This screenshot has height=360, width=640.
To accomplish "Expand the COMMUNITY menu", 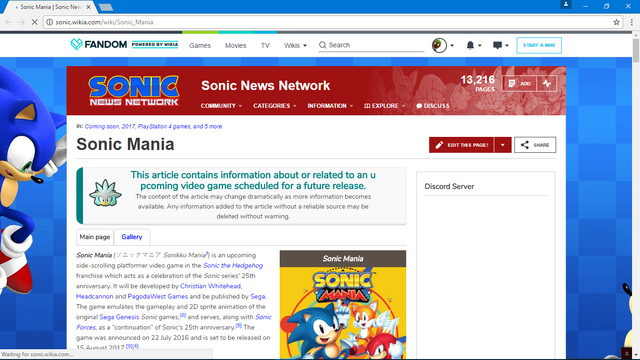I will tap(221, 106).
